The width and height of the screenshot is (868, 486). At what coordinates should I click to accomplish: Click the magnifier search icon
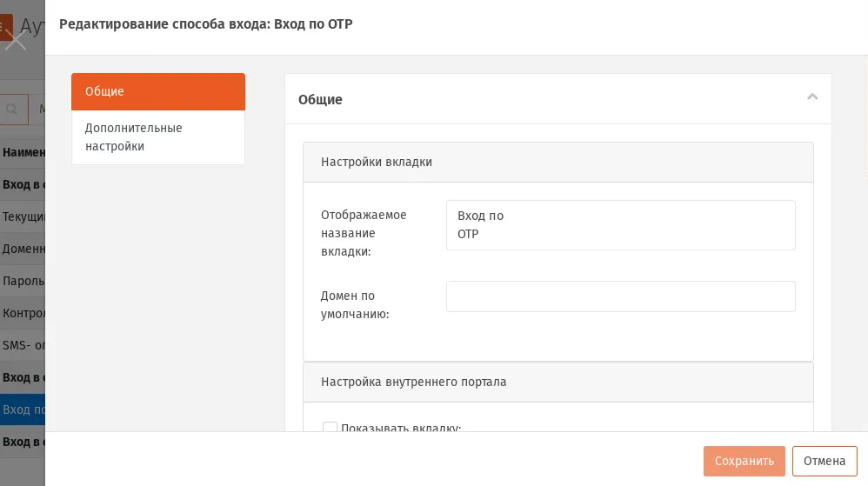point(11,109)
